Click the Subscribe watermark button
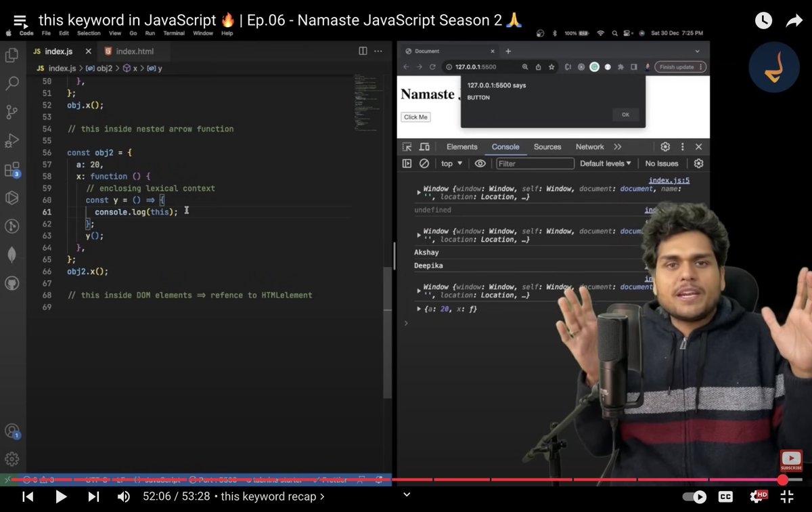Screen dimensions: 812x512 [791, 461]
